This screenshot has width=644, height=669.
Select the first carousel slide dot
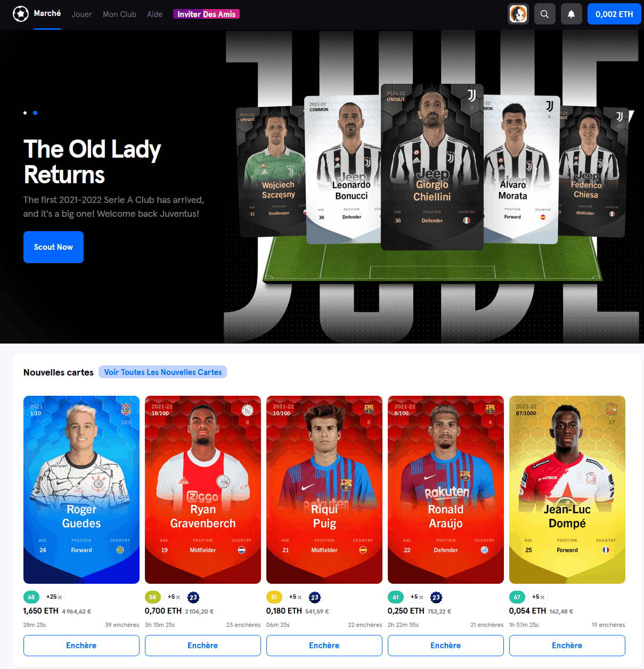pyautogui.click(x=25, y=113)
